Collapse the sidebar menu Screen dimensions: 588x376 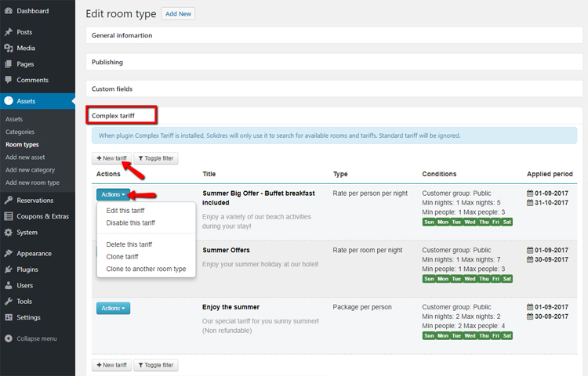tap(30, 338)
